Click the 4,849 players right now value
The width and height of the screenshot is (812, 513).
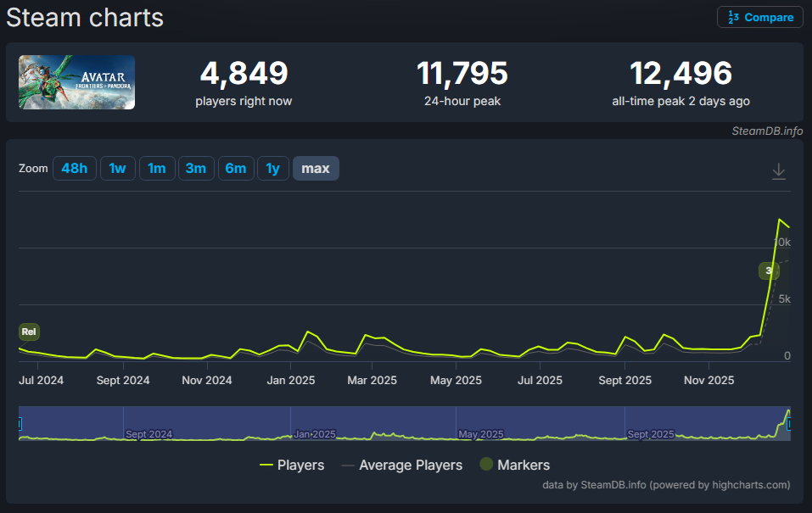[244, 73]
